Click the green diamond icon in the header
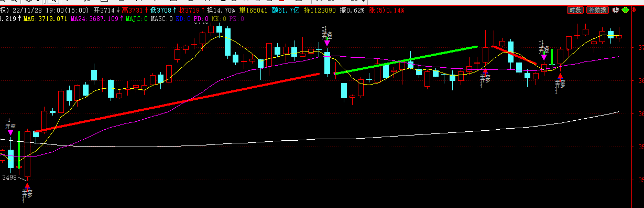Screen dimensions: 644x208 click(625, 10)
